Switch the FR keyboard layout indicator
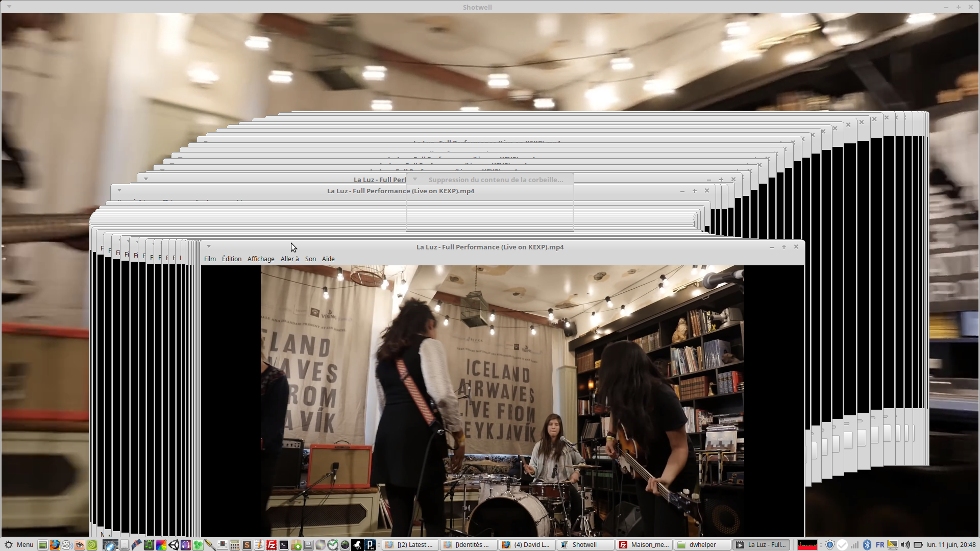 coord(880,545)
